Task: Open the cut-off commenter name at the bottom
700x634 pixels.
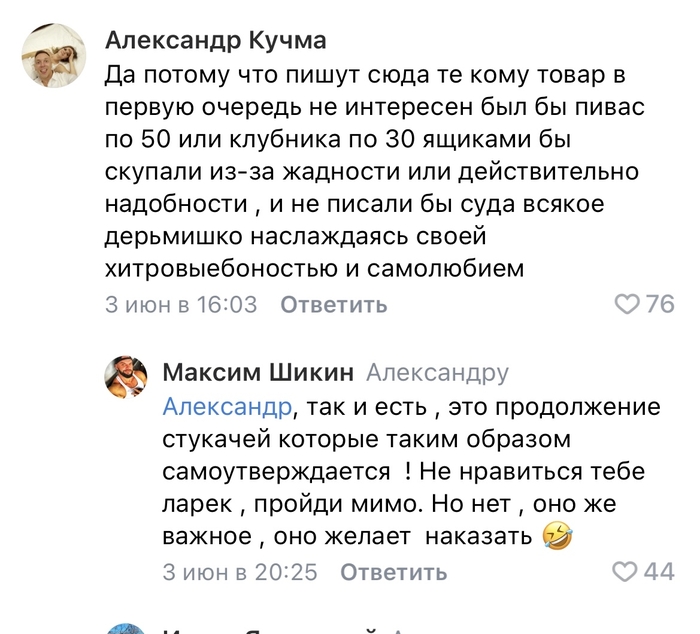Action: 270,630
